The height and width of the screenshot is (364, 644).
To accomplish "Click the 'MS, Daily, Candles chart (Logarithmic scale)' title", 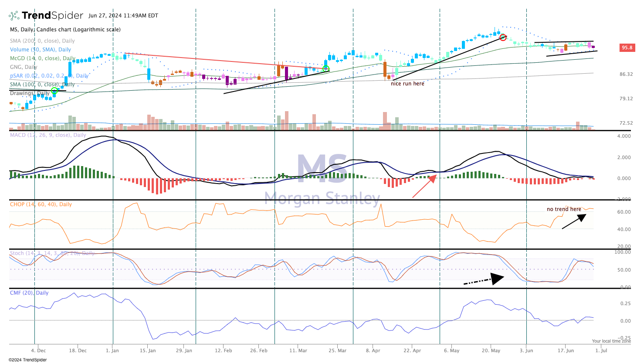I will (65, 30).
